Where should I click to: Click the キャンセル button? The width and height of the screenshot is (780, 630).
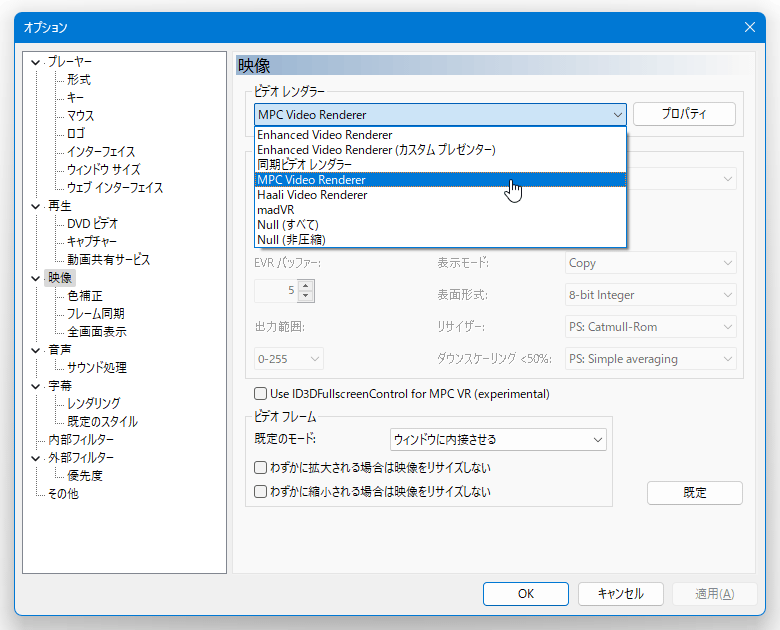[621, 594]
